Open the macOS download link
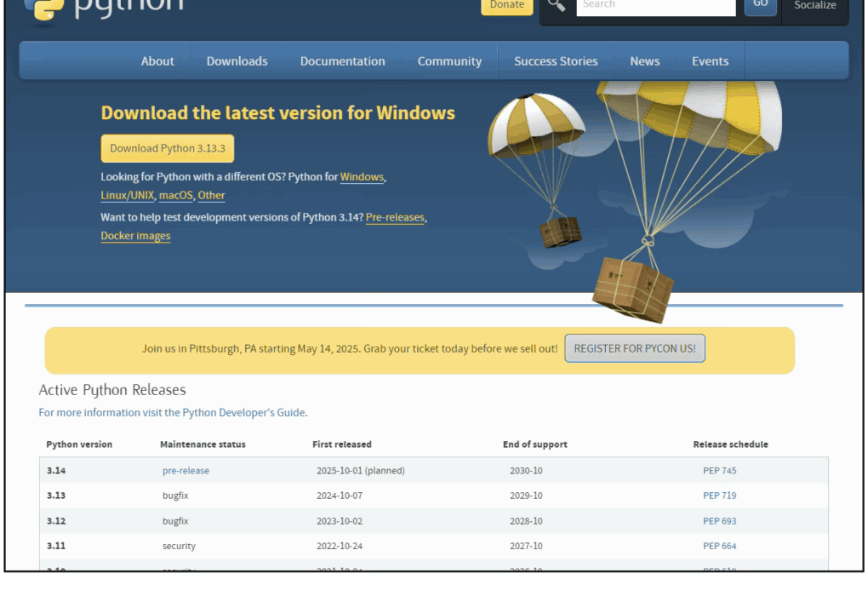 point(176,195)
